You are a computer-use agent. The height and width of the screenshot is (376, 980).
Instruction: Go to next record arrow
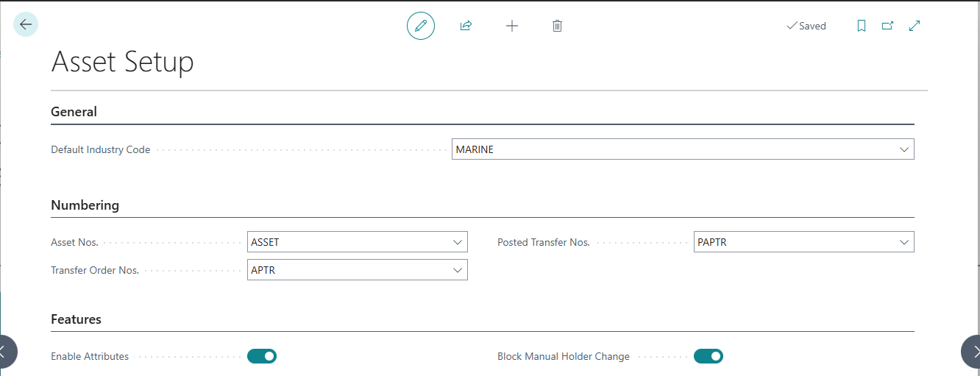point(973,352)
